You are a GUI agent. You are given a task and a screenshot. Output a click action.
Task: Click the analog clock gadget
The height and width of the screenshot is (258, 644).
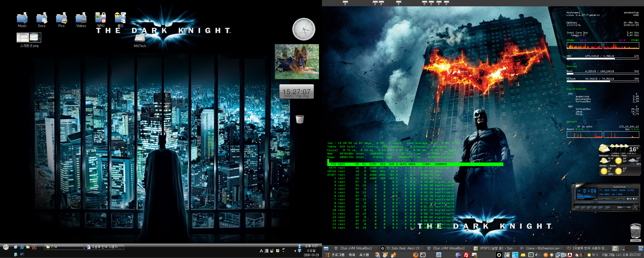[x=304, y=29]
